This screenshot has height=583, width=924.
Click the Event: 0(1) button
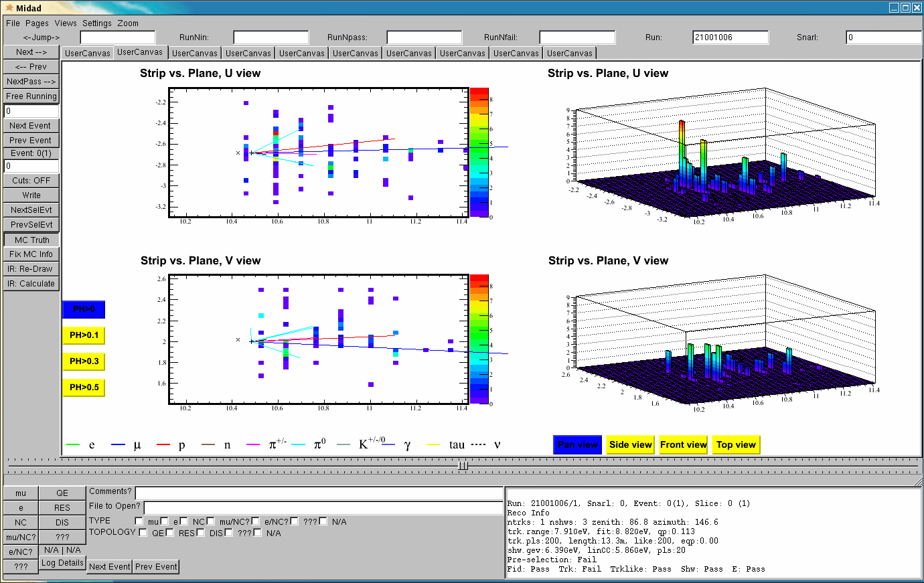[x=31, y=153]
